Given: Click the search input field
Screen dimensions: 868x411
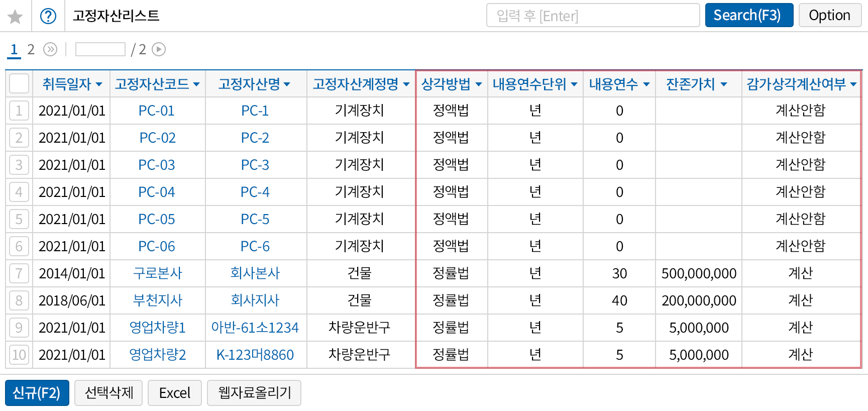Looking at the screenshot, I should pos(593,16).
